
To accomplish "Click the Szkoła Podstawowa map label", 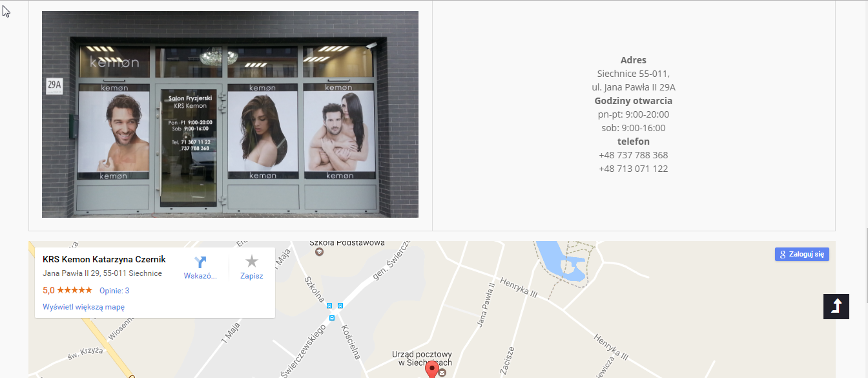I will click(x=347, y=243).
